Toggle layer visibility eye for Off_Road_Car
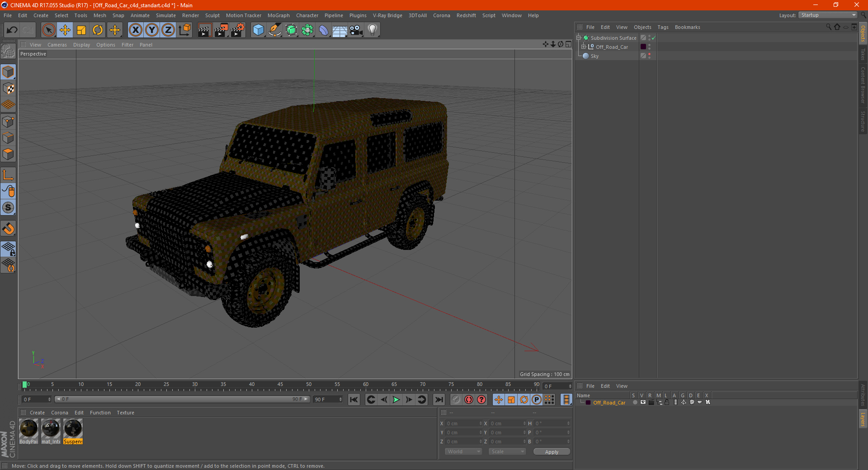 click(x=643, y=402)
